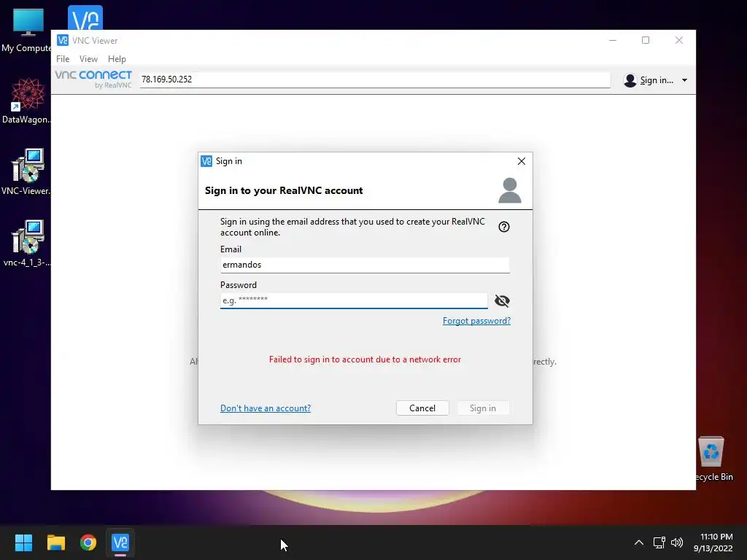This screenshot has width=747, height=560.
Task: Open the Forgot password? link
Action: coord(476,321)
